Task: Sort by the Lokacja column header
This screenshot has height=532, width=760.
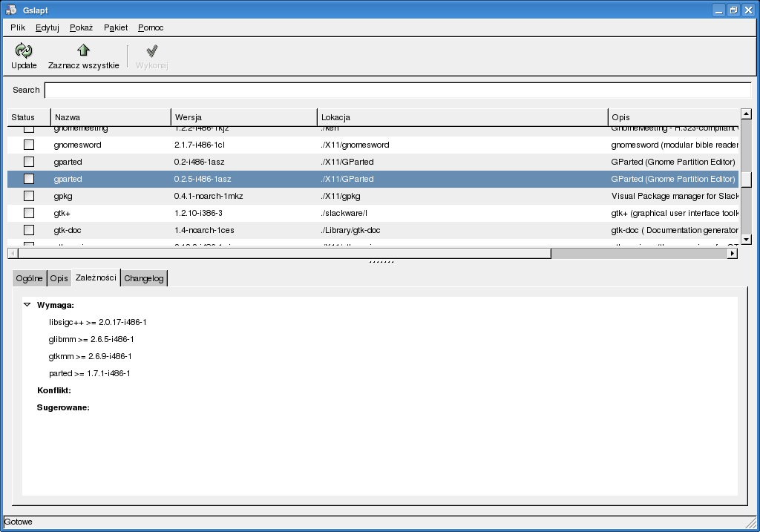Action: pos(463,117)
